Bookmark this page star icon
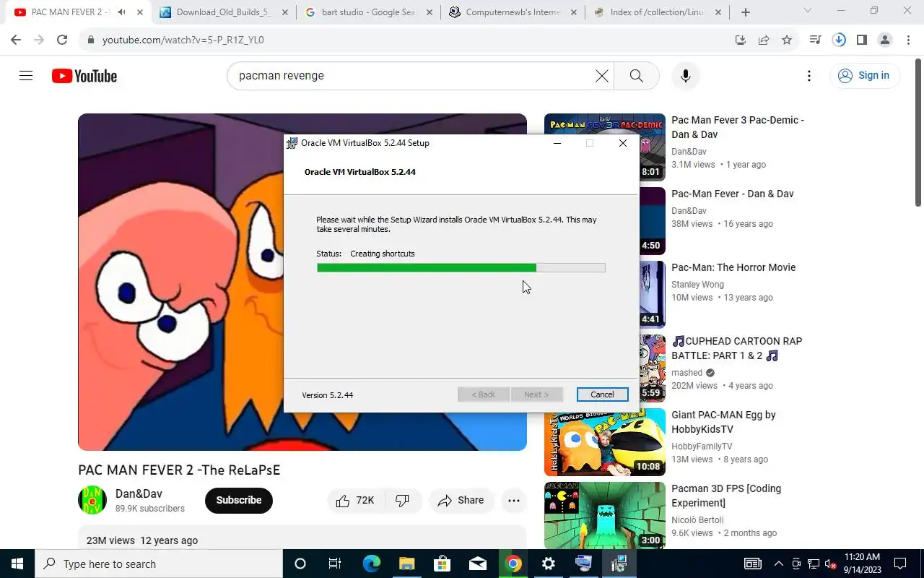The height and width of the screenshot is (578, 924). pyautogui.click(x=787, y=40)
